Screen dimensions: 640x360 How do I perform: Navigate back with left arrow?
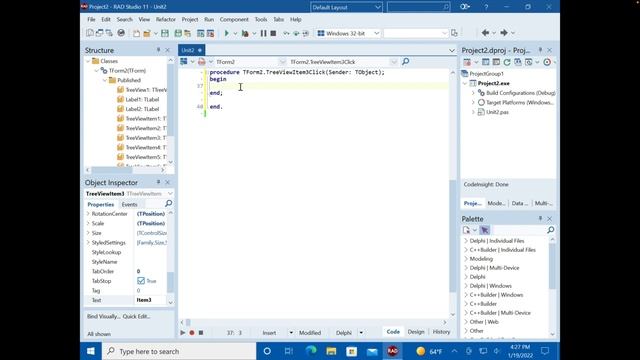(485, 33)
